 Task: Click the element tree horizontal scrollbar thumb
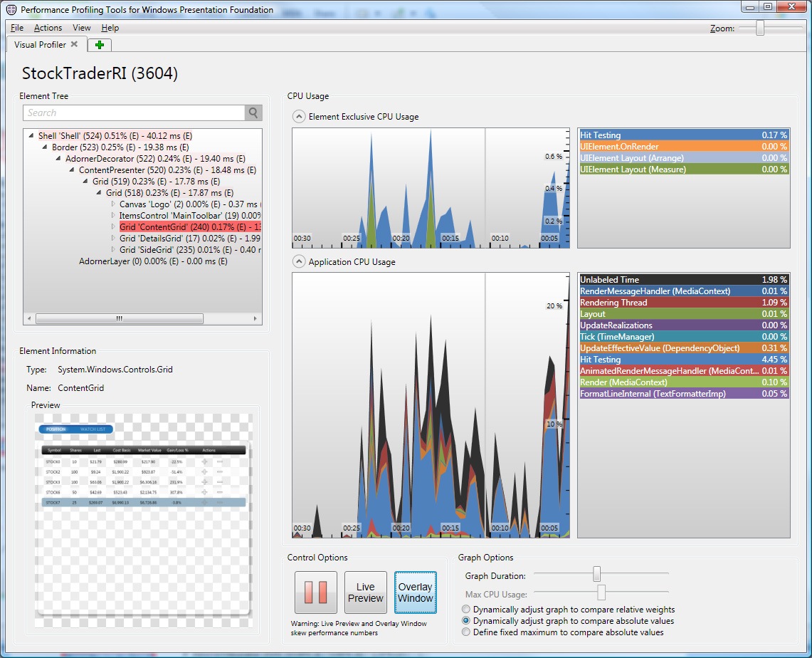coord(119,318)
